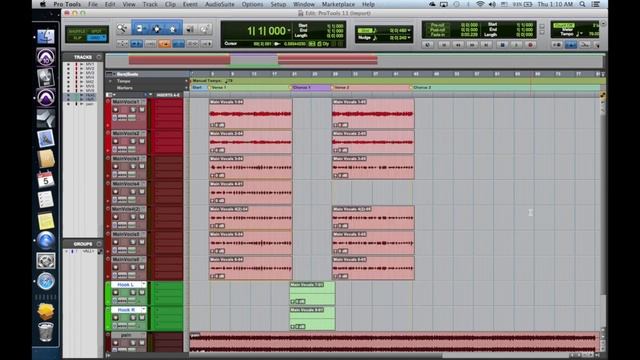Open the File menu

[93, 4]
